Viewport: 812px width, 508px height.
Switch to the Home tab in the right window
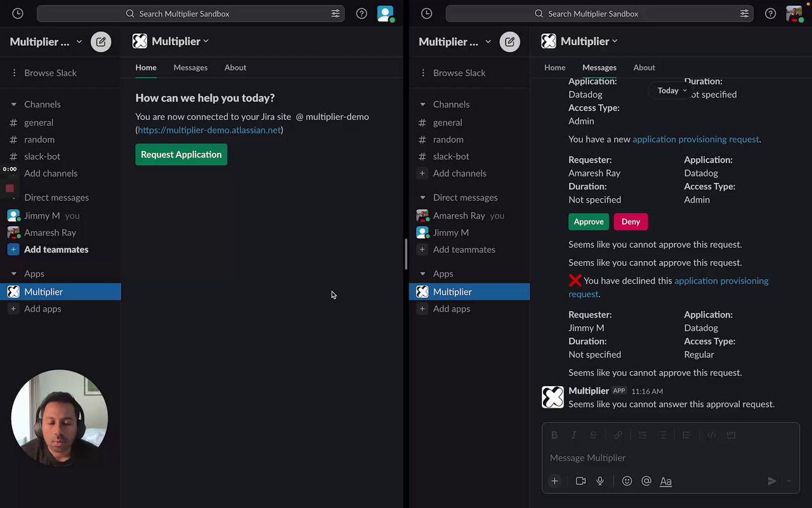click(554, 67)
